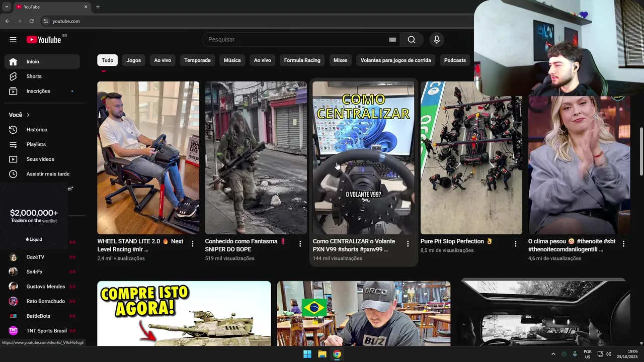Screen dimensions: 644x362
Task: Open options menu for Como CENTRALIZAR short
Action: [408, 244]
